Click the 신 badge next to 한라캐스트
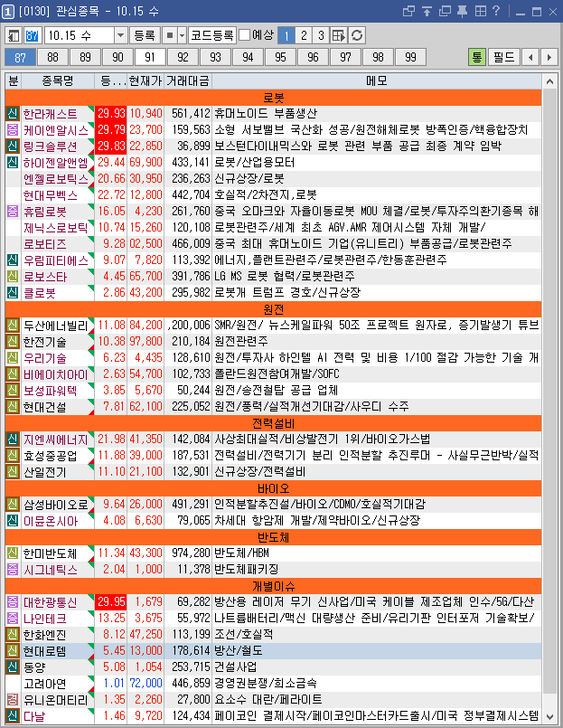563x728 pixels. coord(13,114)
